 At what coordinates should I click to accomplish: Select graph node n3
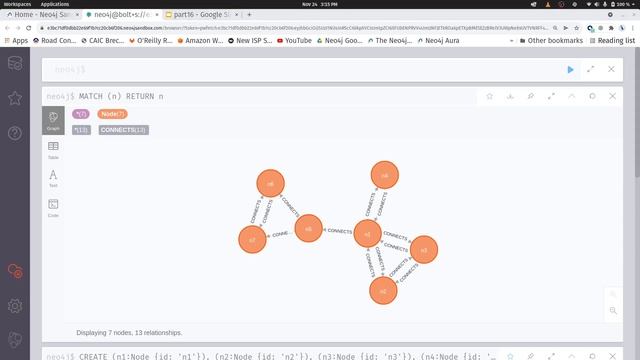(424, 249)
